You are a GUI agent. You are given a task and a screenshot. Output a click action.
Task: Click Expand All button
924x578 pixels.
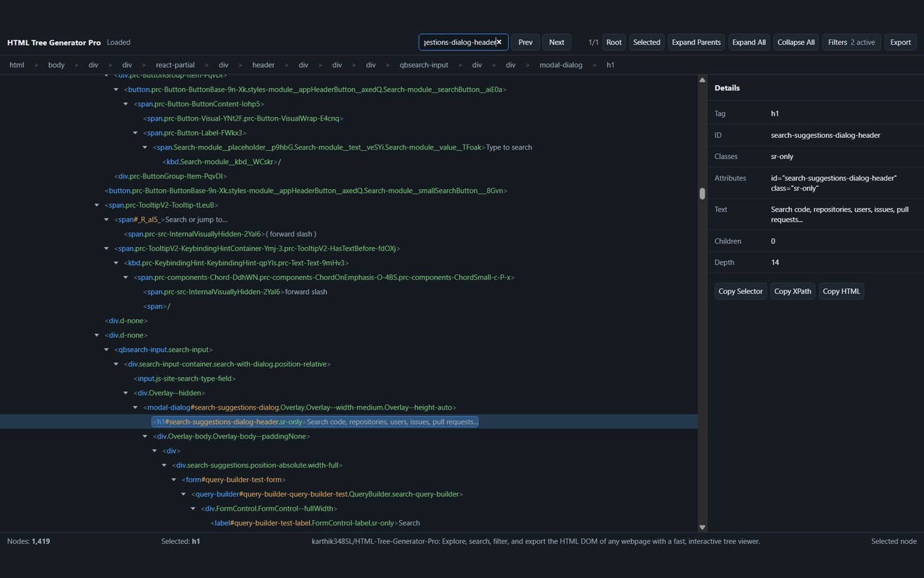(x=749, y=42)
